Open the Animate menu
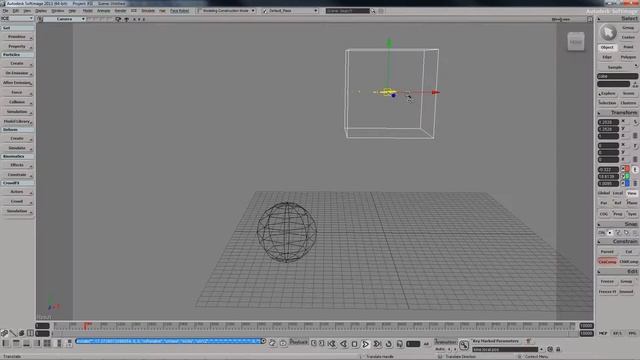This screenshot has width=640, height=360. [103, 11]
